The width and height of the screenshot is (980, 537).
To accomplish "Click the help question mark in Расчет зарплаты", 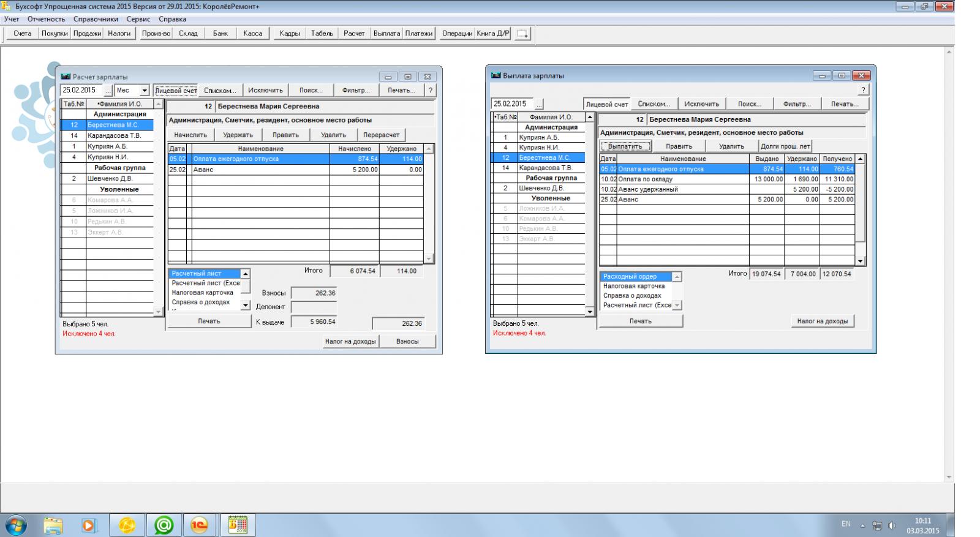I will point(431,90).
